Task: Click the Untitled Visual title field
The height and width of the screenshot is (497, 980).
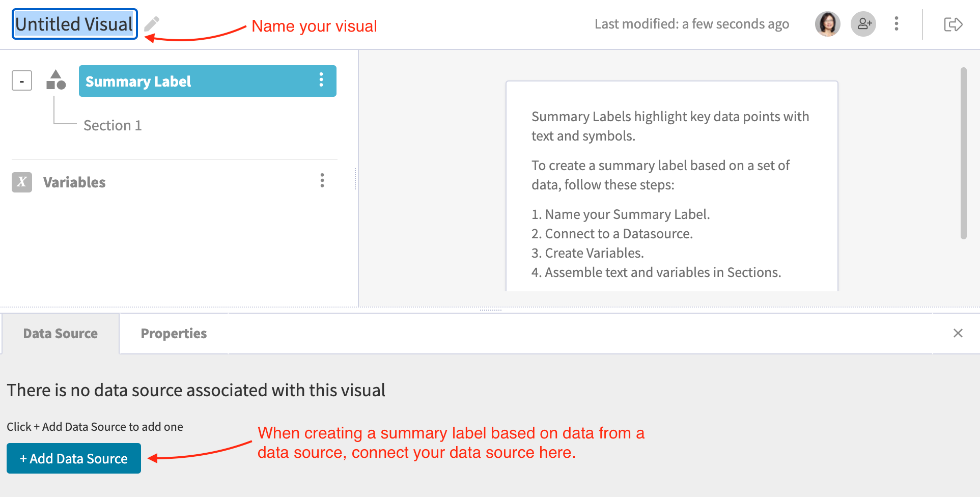Action: point(74,22)
